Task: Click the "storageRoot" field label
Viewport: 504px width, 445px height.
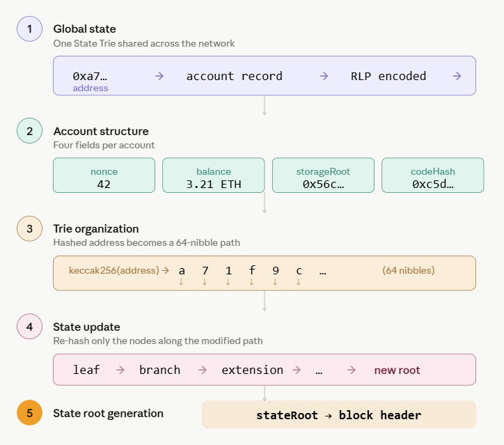Action: [x=323, y=172]
